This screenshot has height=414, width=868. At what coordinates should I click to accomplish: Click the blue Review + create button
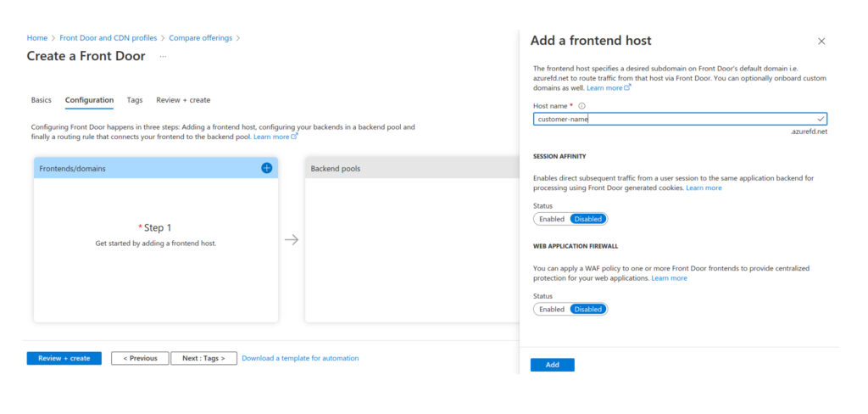[x=64, y=359]
